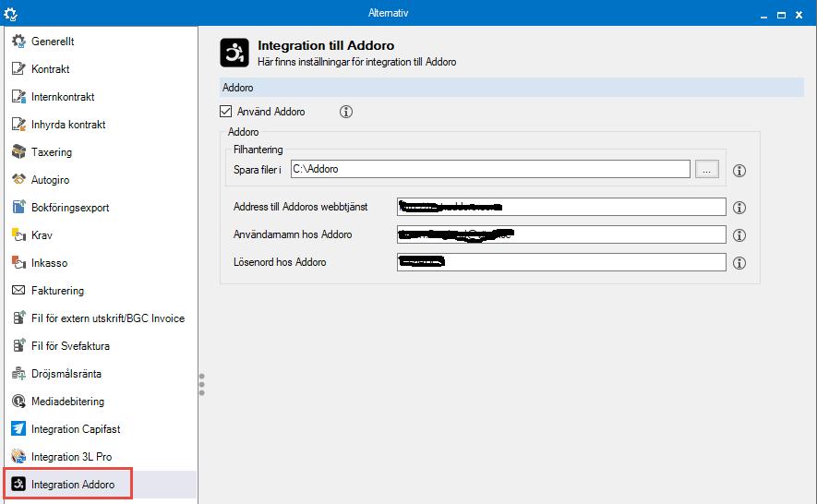Click the Mediadebitering icon
The image size is (817, 504).
[x=18, y=401]
